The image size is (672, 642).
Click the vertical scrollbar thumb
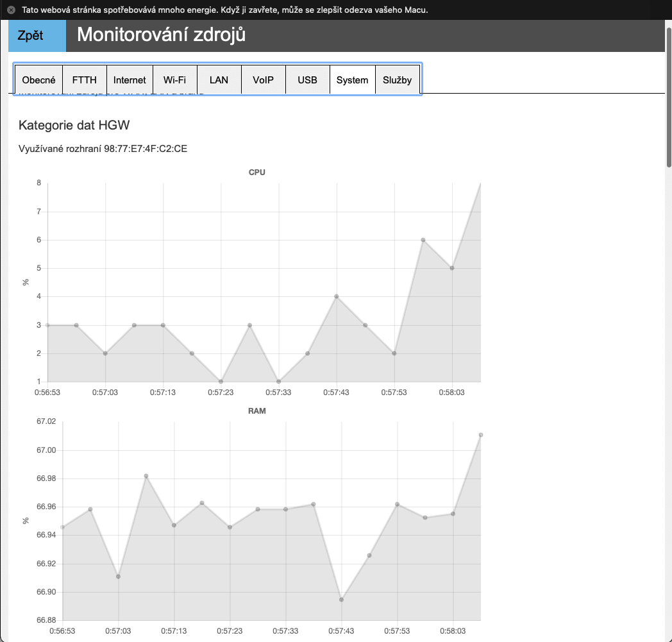pyautogui.click(x=669, y=97)
